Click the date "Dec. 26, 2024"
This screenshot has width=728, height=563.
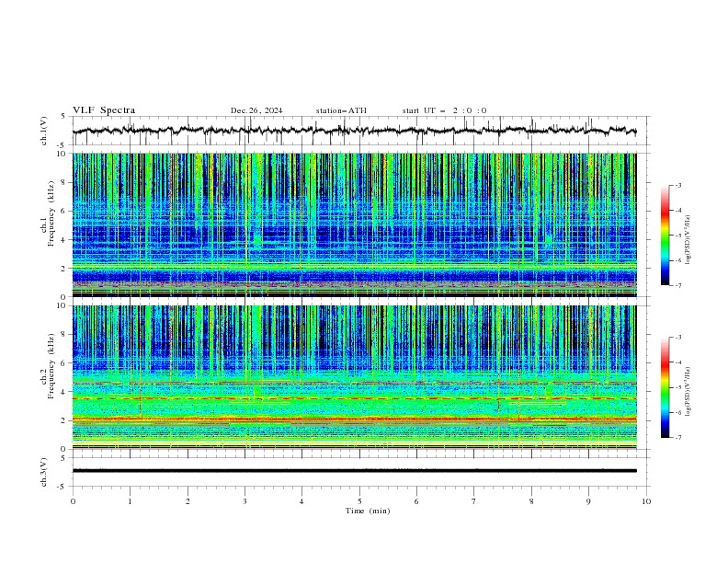coord(256,110)
